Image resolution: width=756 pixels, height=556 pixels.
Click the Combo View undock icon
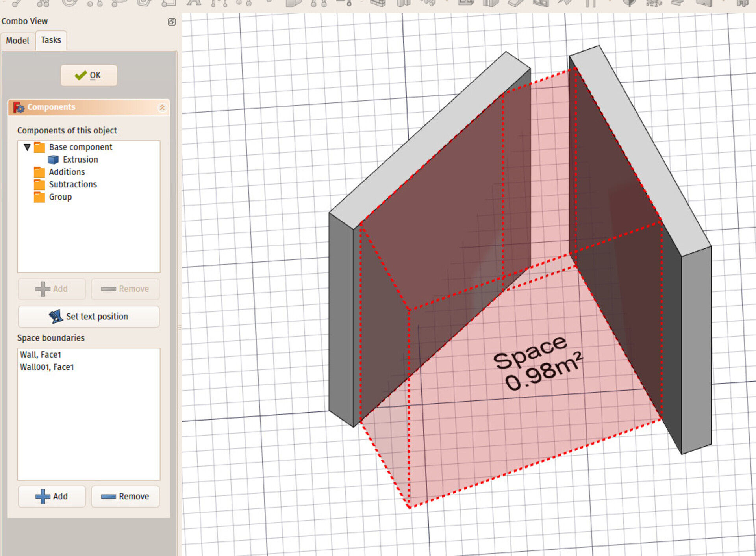[x=172, y=22]
